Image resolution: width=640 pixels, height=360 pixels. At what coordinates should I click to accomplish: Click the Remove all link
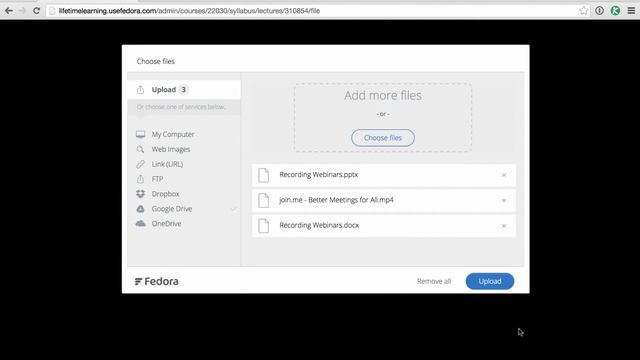[x=434, y=281]
